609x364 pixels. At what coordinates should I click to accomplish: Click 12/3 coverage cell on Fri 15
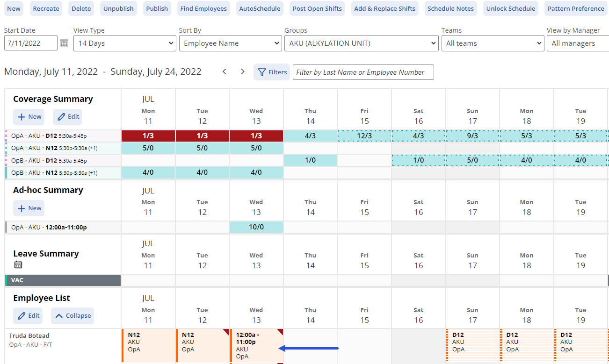tap(364, 136)
